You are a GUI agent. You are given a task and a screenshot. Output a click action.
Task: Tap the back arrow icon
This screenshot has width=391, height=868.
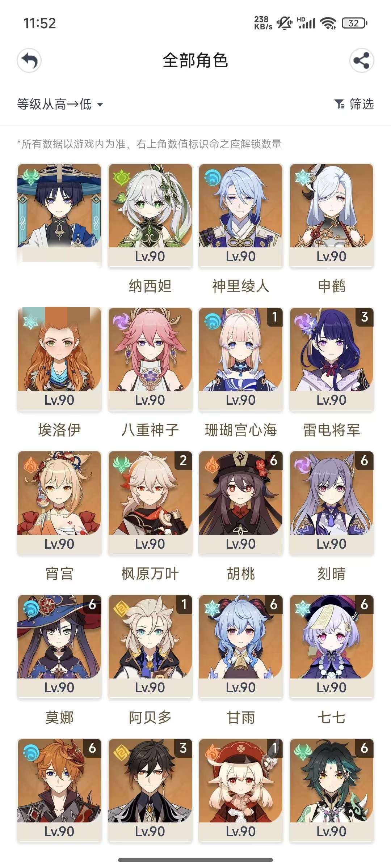click(29, 60)
